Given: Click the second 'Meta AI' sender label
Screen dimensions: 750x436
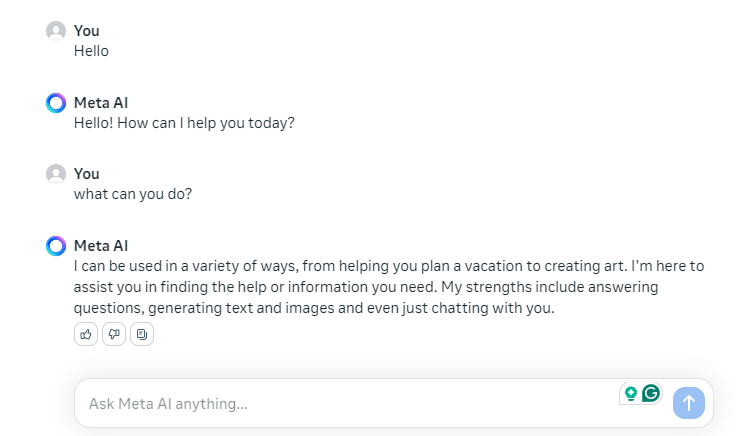Looking at the screenshot, I should (101, 246).
